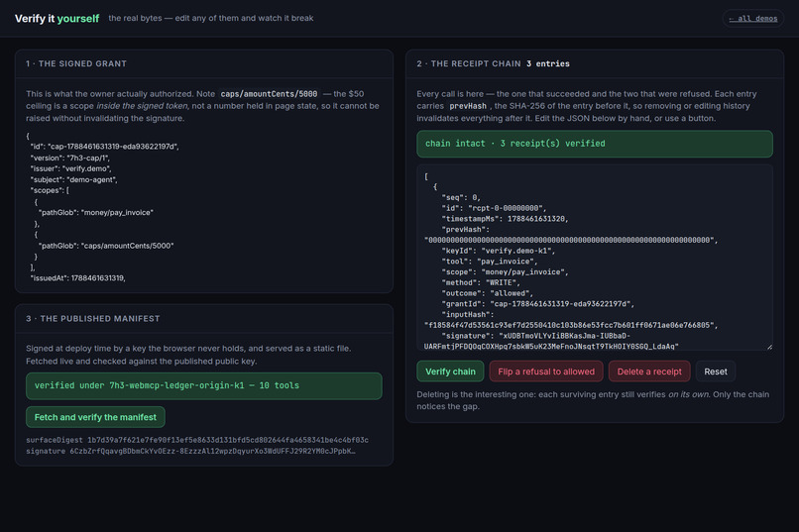Click the 3 entries count label
Screen dimensions: 799x532
pyautogui.click(x=548, y=63)
